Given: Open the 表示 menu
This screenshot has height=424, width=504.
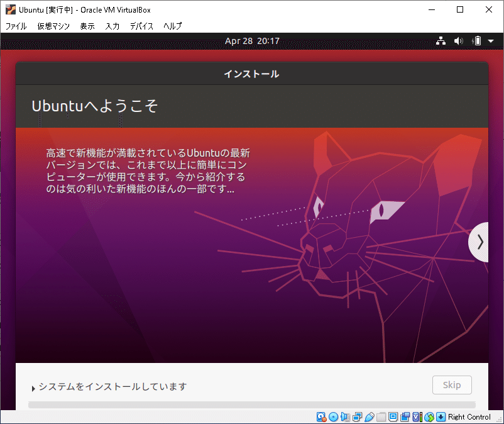Looking at the screenshot, I should click(x=87, y=26).
